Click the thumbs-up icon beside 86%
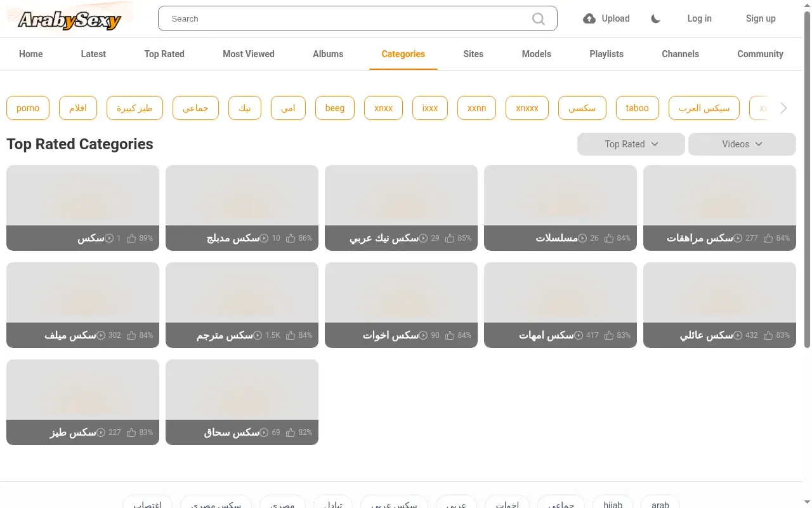This screenshot has height=508, width=812. coord(291,238)
